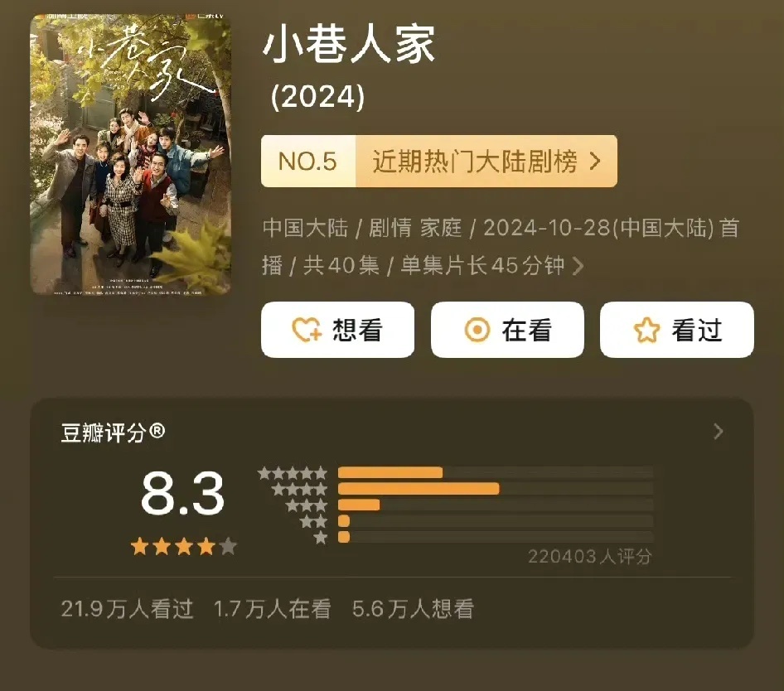Screen dimensions: 784x691
Task: Expand show details arrow after 45分钟
Action: click(x=578, y=266)
